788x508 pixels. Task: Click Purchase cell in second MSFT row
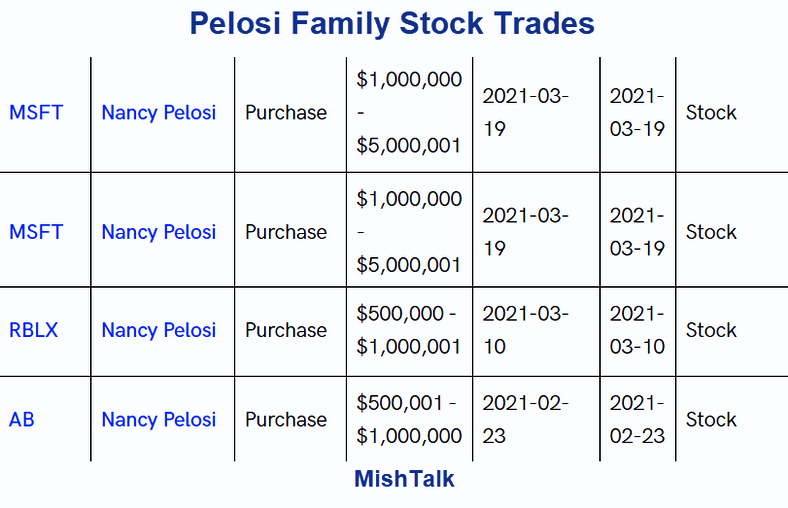pyautogui.click(x=286, y=232)
